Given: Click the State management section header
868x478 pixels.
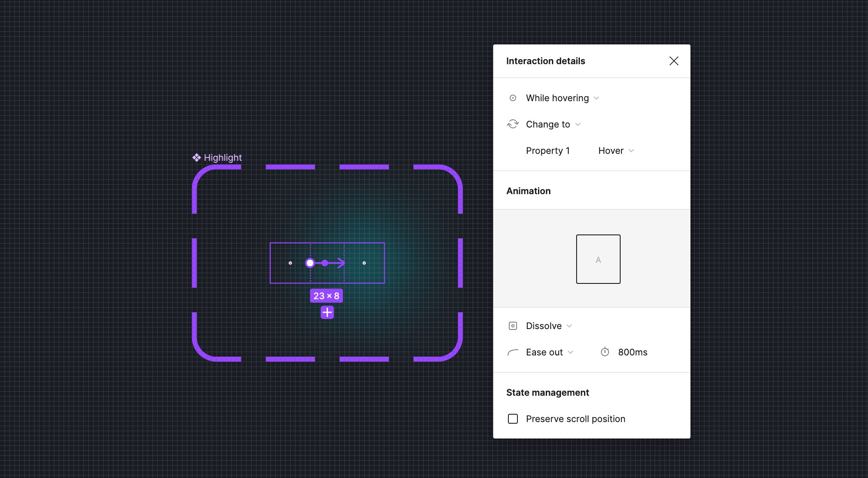Looking at the screenshot, I should (547, 392).
